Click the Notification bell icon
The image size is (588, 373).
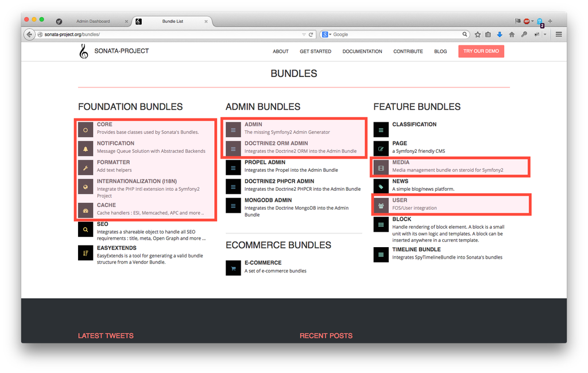point(86,149)
